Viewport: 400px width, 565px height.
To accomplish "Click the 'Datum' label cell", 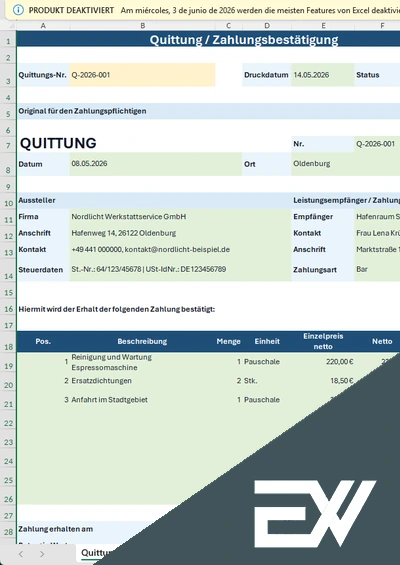I will coord(43,164).
